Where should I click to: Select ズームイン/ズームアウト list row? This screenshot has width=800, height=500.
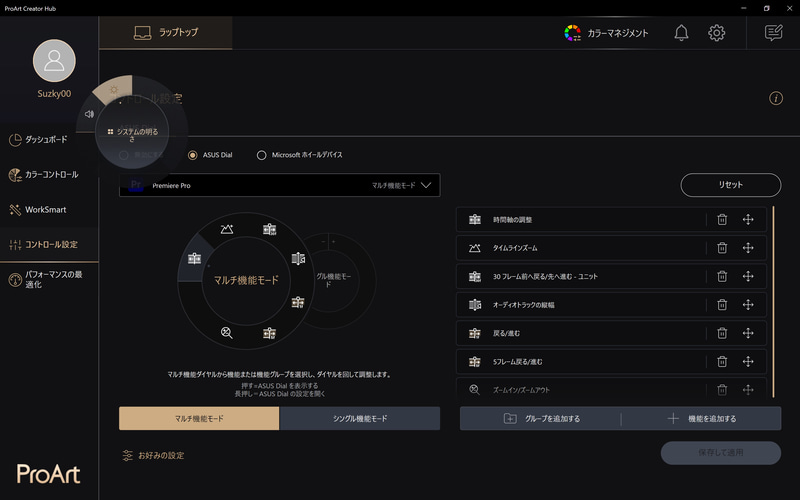coord(611,390)
